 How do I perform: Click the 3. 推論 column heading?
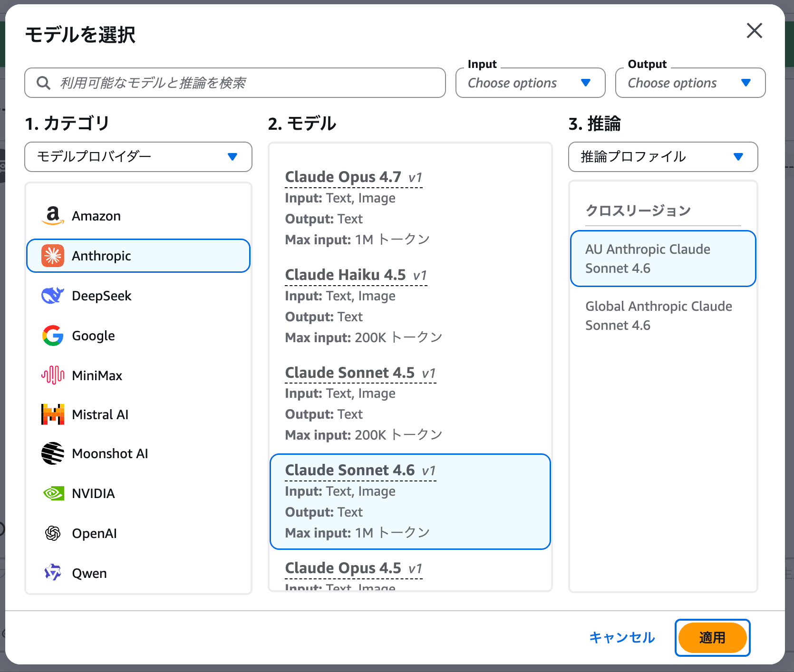(x=594, y=124)
